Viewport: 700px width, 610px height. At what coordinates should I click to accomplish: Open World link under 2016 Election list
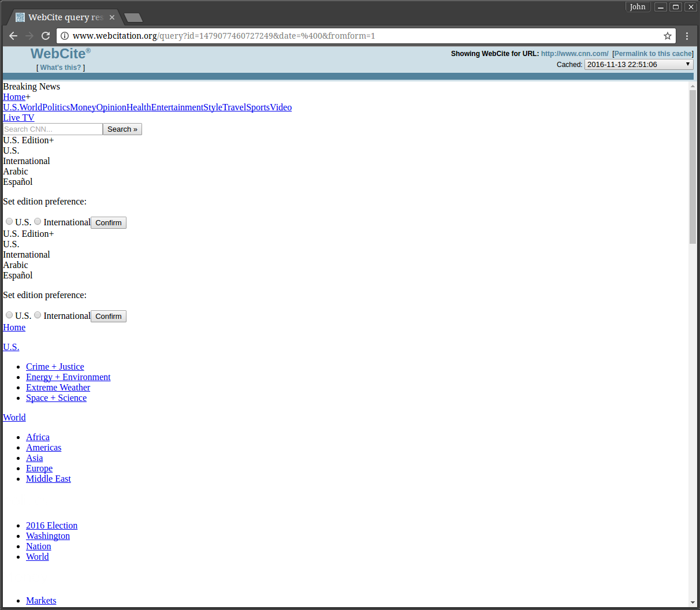(38, 557)
